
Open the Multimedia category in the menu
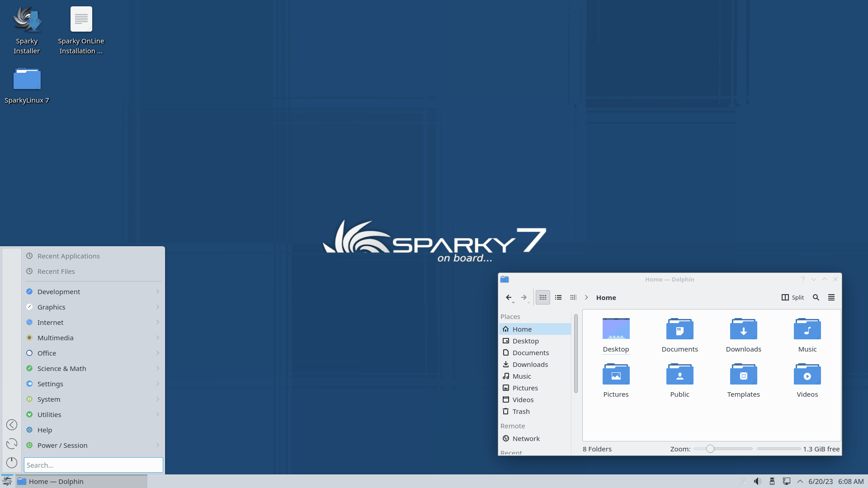[x=55, y=338]
